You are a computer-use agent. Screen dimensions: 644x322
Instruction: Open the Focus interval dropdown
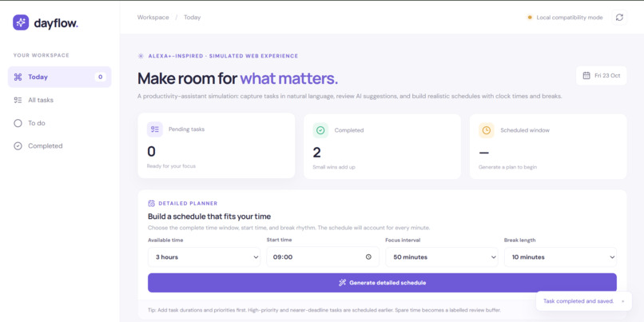tap(442, 257)
